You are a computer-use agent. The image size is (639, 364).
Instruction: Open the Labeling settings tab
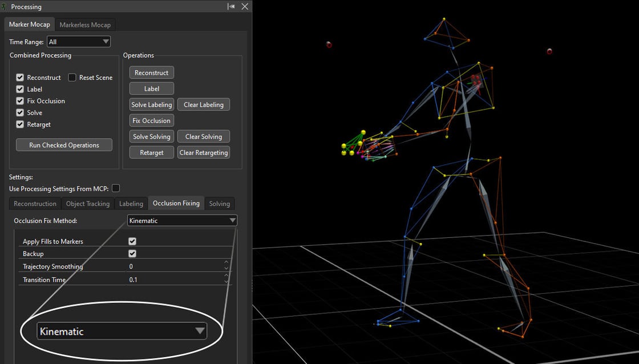click(131, 204)
